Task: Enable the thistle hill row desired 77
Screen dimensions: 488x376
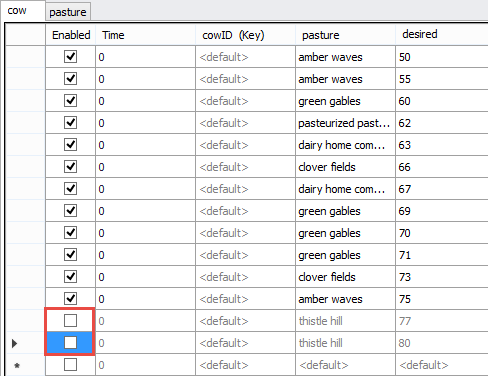Action: pyautogui.click(x=70, y=321)
